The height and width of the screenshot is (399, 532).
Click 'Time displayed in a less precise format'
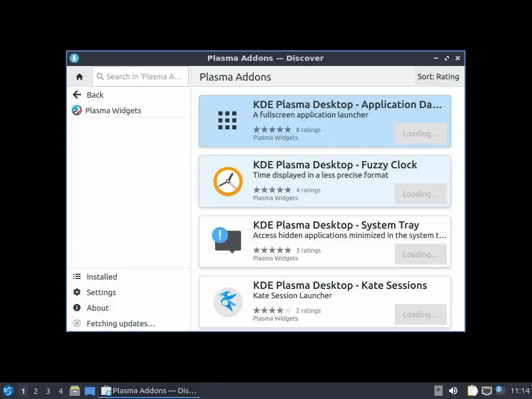[x=321, y=175]
